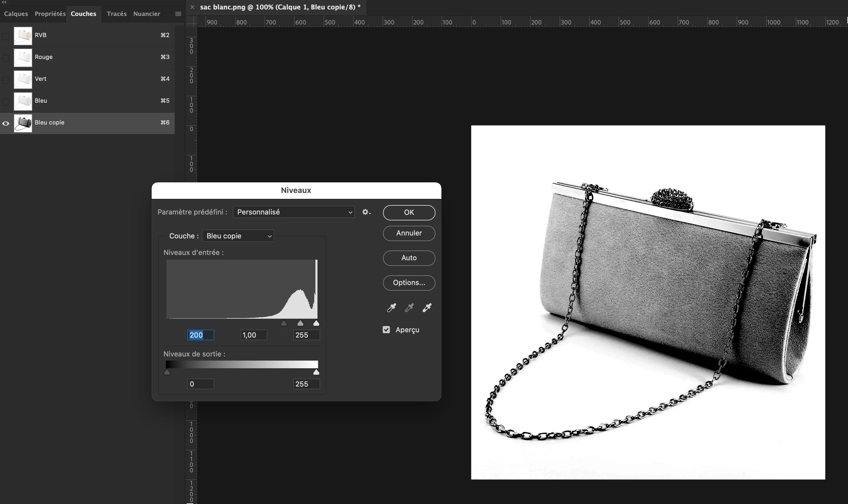
Task: Click the RVB channel thumbnail
Action: click(x=23, y=36)
